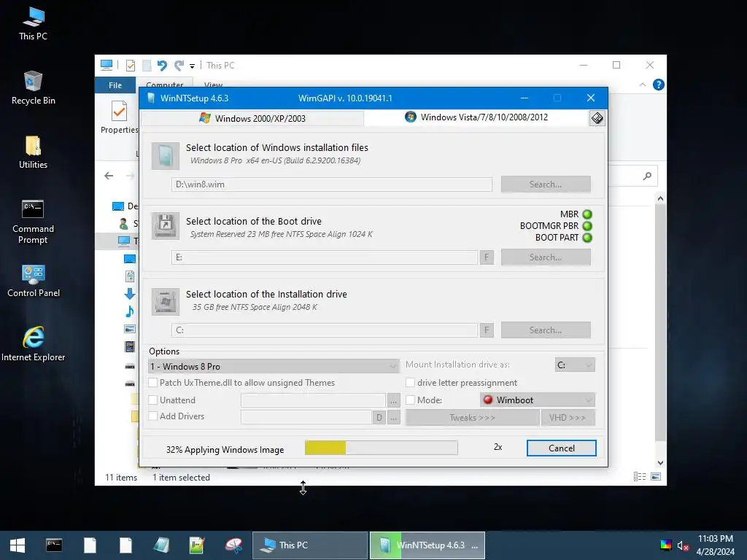The image size is (747, 560).
Task: Click the WinNTSetup drive tools icon beside tabs
Action: (x=597, y=118)
